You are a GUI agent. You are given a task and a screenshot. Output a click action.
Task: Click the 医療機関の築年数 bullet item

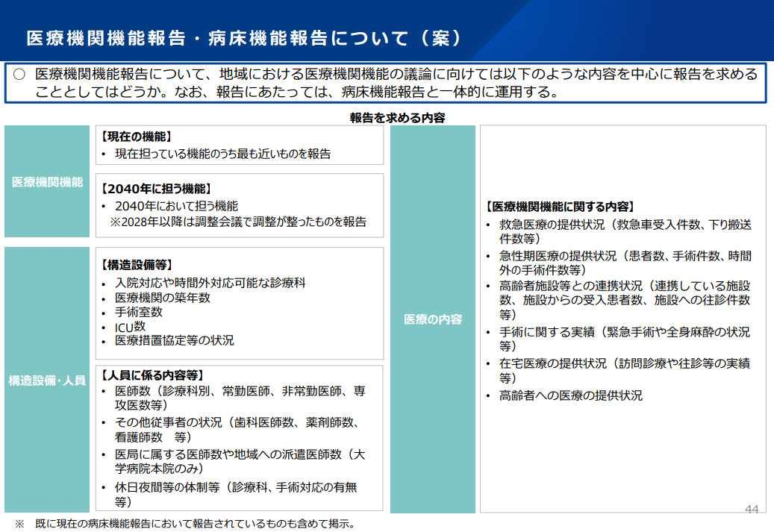162,298
